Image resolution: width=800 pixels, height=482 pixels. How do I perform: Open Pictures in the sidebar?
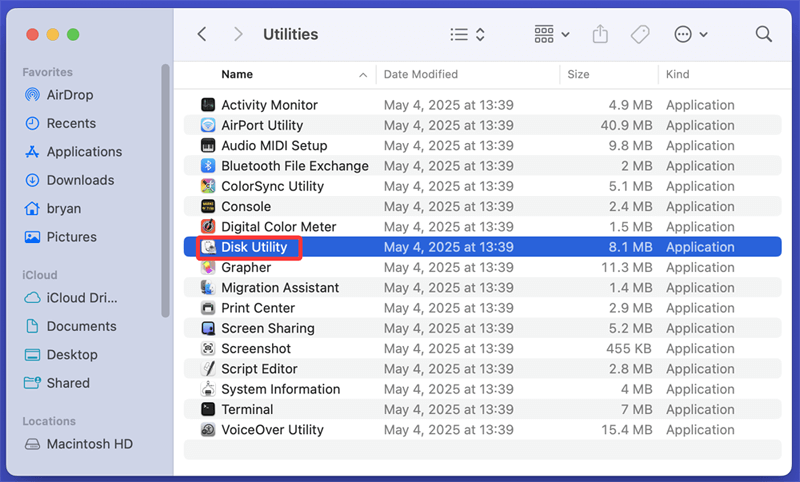[60, 237]
